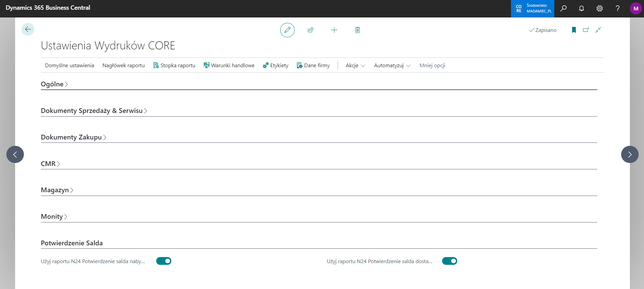Click Mniej opcji link
644x289 pixels.
(432, 66)
